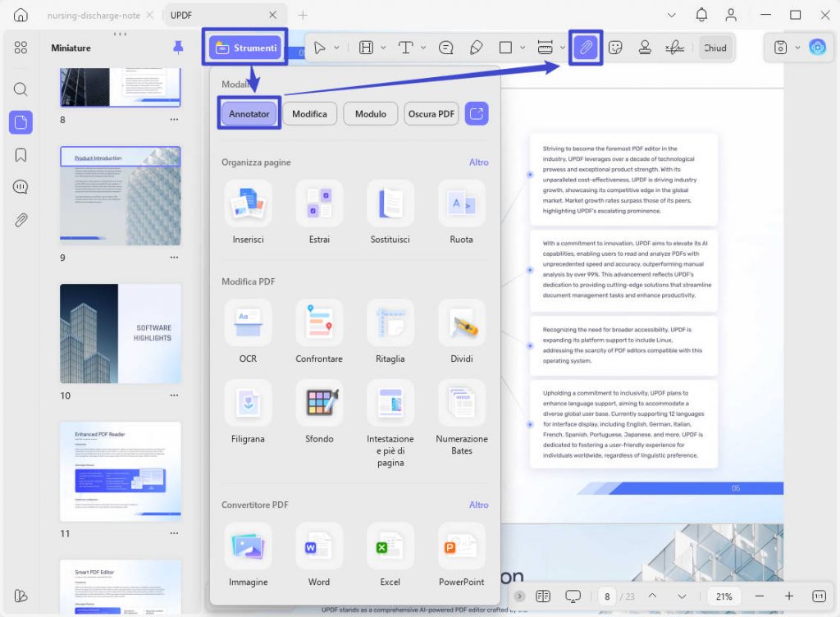Select the sticky note comment tool
Viewport: 840px width, 617px height.
[x=445, y=48]
